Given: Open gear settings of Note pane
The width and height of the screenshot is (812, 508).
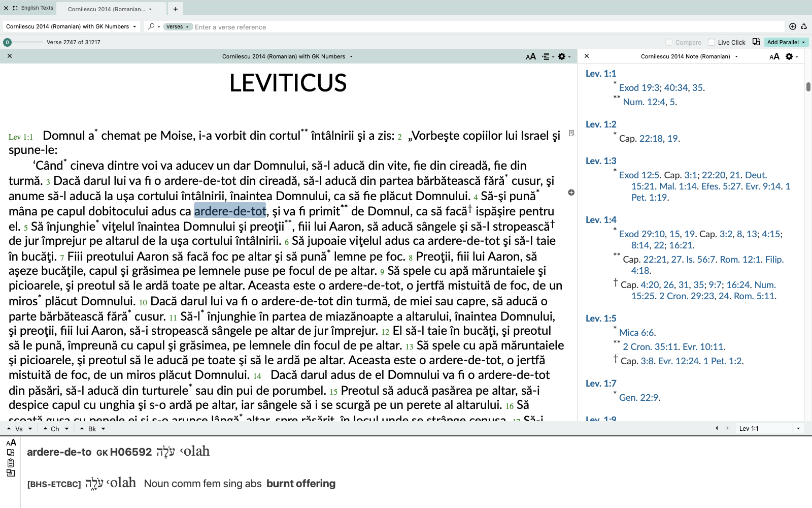Looking at the screenshot, I should (792, 56).
